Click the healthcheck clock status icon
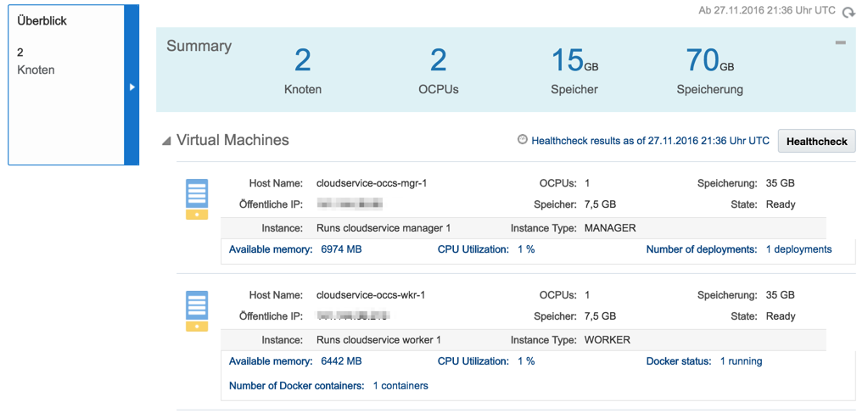Image resolution: width=868 pixels, height=419 pixels. coord(523,140)
